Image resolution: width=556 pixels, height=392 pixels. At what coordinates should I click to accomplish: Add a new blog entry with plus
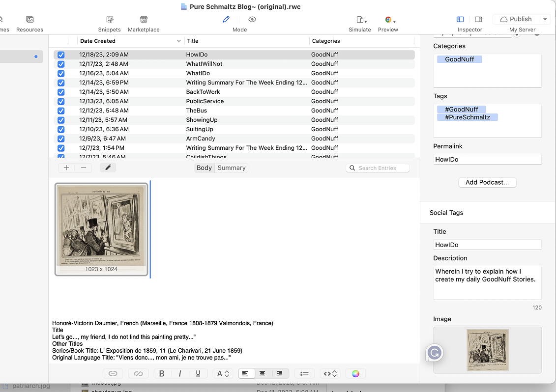point(66,168)
